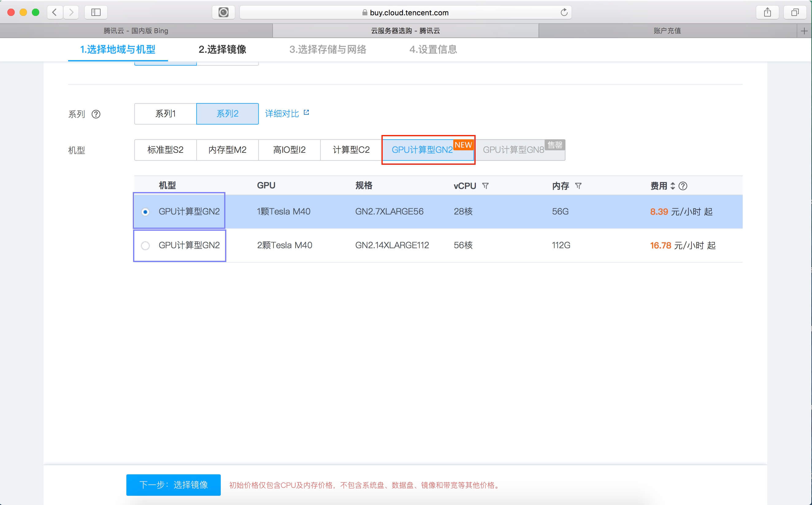Open the 内存 column filter
The image size is (812, 505).
click(x=578, y=186)
